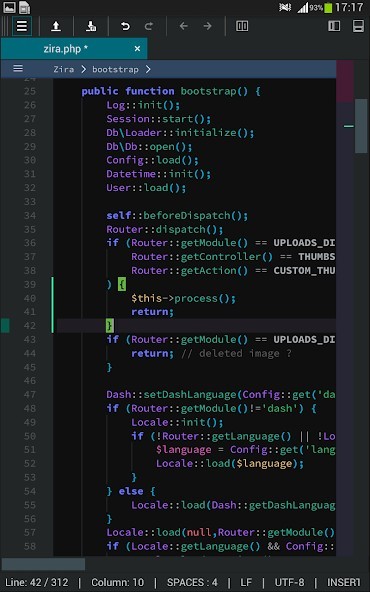Tap the save file icon

pos(91,26)
